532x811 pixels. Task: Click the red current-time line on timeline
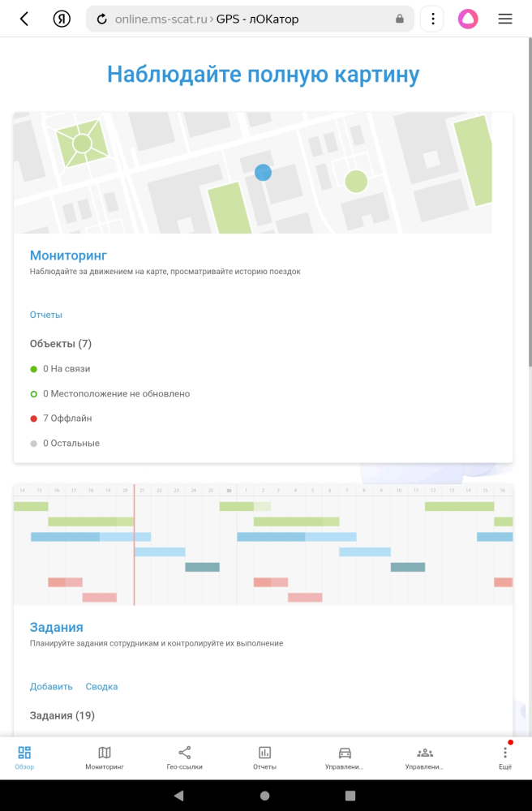click(134, 545)
